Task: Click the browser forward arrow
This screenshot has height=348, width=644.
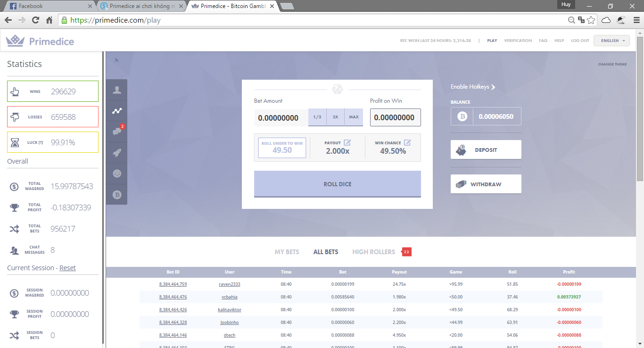Action: pyautogui.click(x=22, y=20)
